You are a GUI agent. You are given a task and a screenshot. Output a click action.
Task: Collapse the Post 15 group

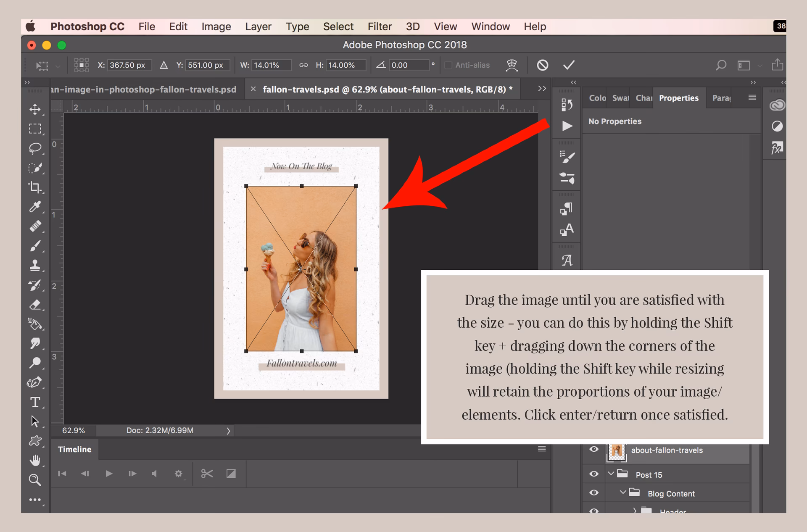[611, 473]
